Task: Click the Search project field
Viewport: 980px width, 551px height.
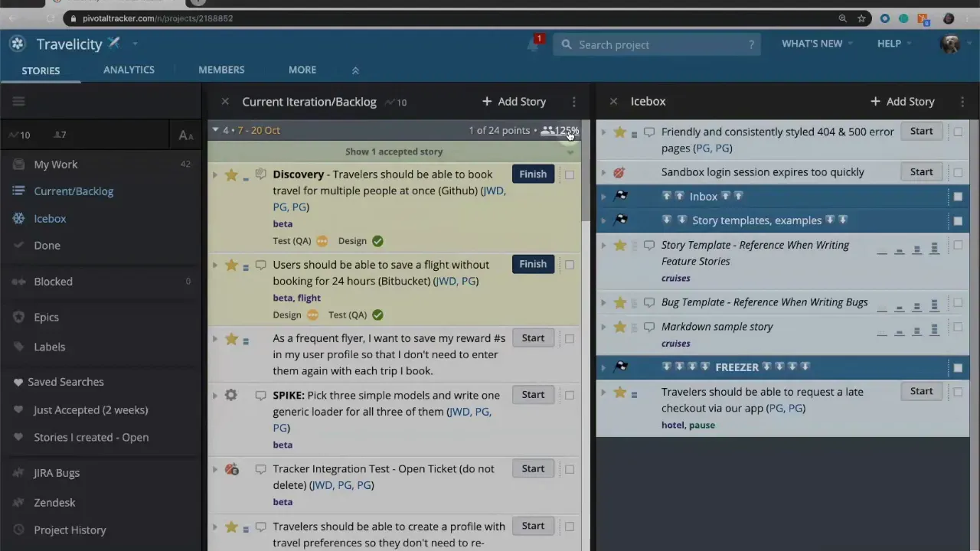Action: click(x=658, y=45)
